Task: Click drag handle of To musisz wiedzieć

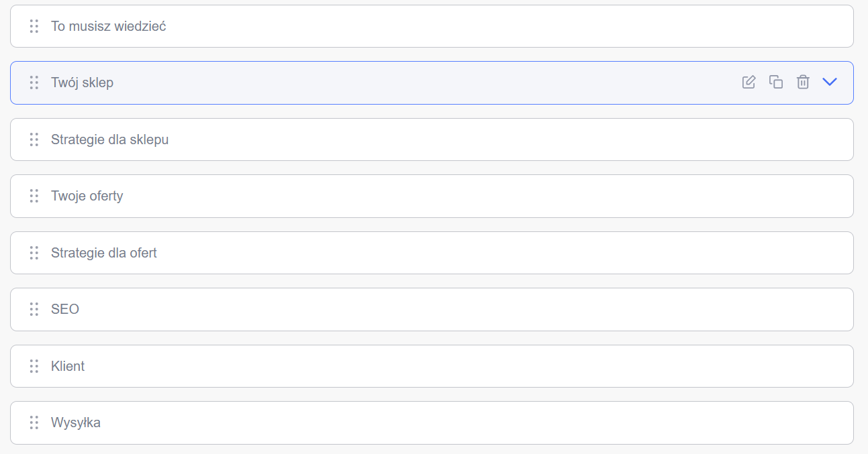Action: [x=34, y=26]
